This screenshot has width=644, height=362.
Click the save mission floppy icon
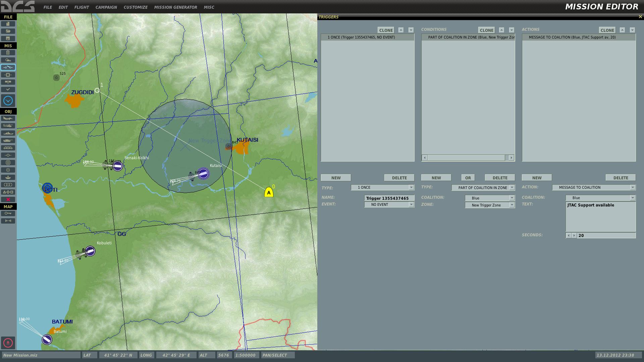8,38
